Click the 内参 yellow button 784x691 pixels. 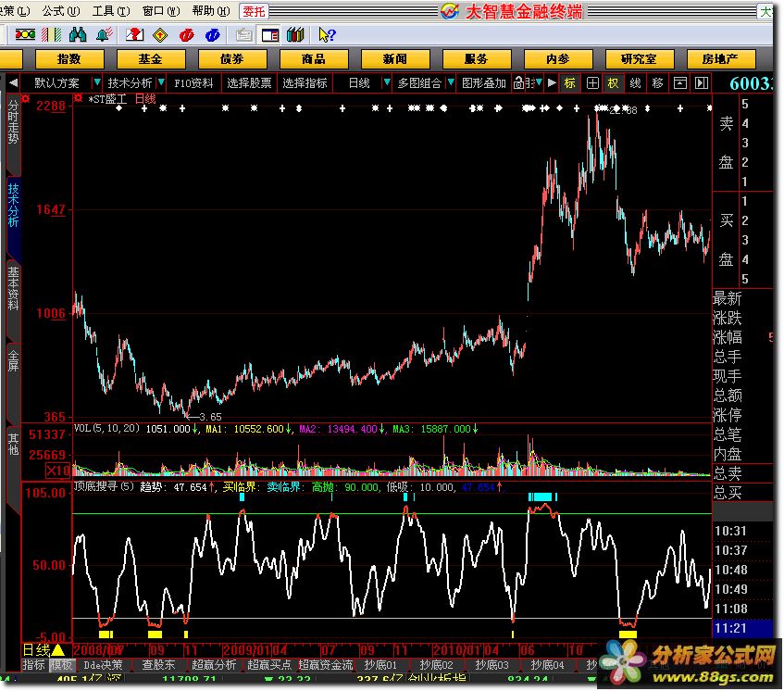coord(558,59)
